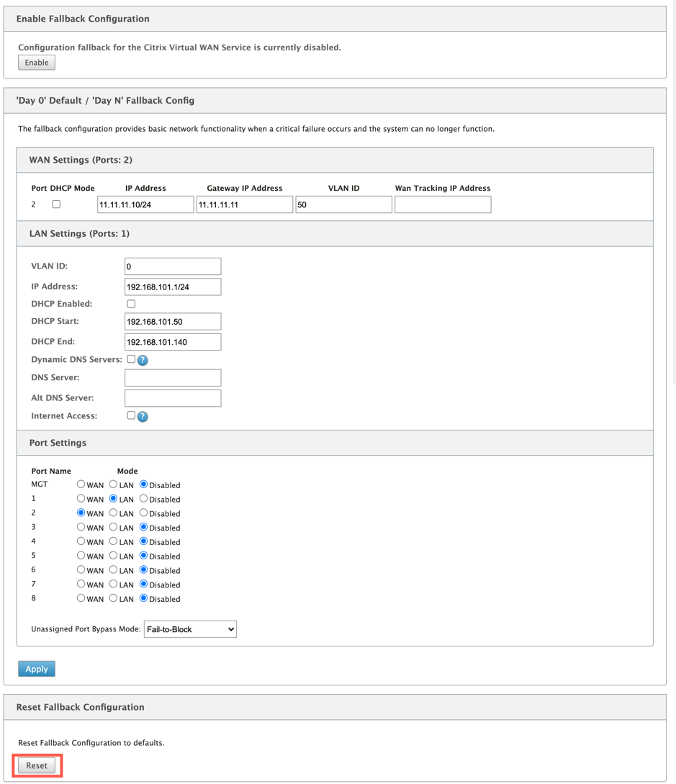Select LAN mode for port 2

click(114, 513)
